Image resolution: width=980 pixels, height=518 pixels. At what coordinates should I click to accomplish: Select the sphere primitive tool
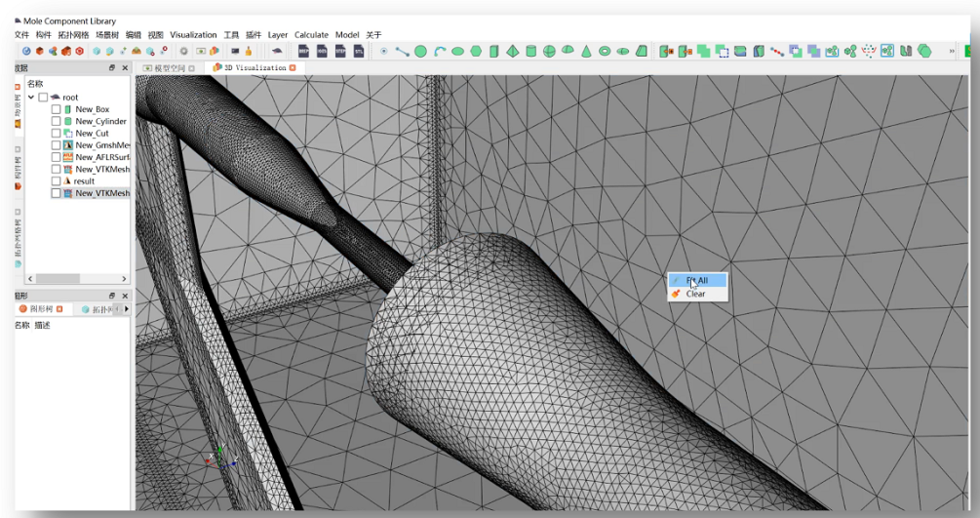549,52
